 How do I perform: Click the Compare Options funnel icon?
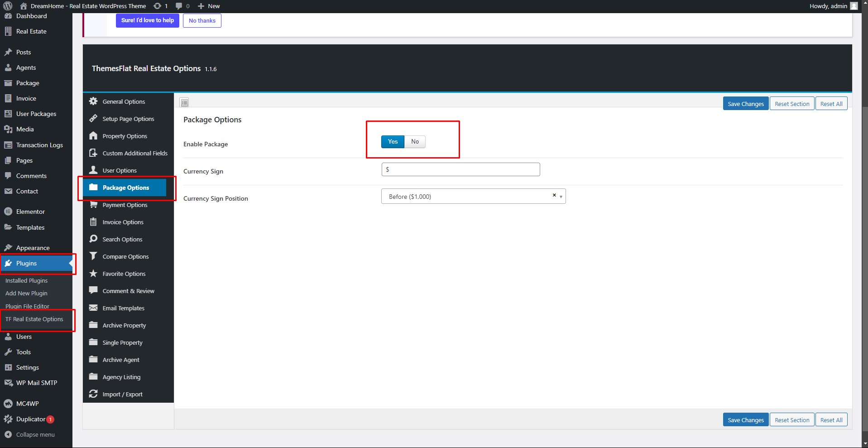pyautogui.click(x=93, y=256)
